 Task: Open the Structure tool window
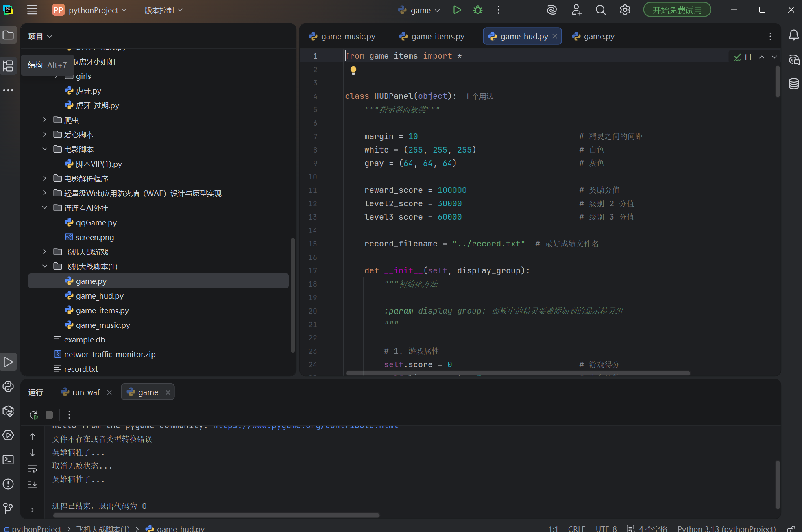9,66
